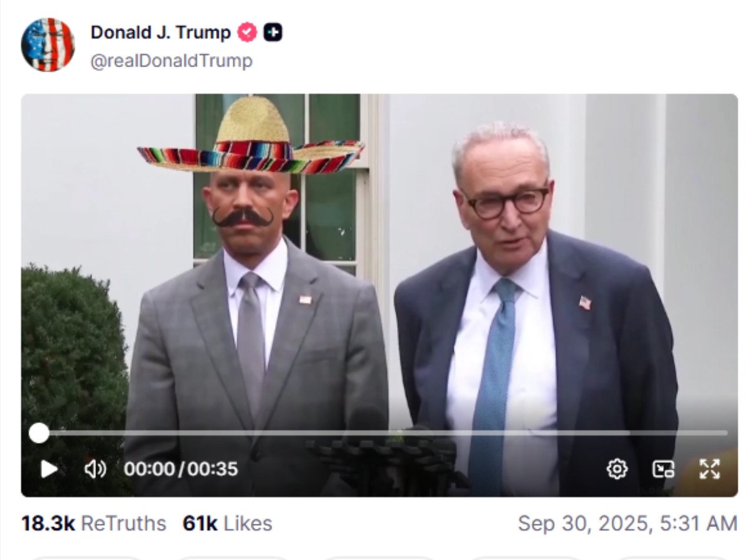747x560 pixels.
Task: Open the flag-painted profile avatar
Action: (48, 44)
